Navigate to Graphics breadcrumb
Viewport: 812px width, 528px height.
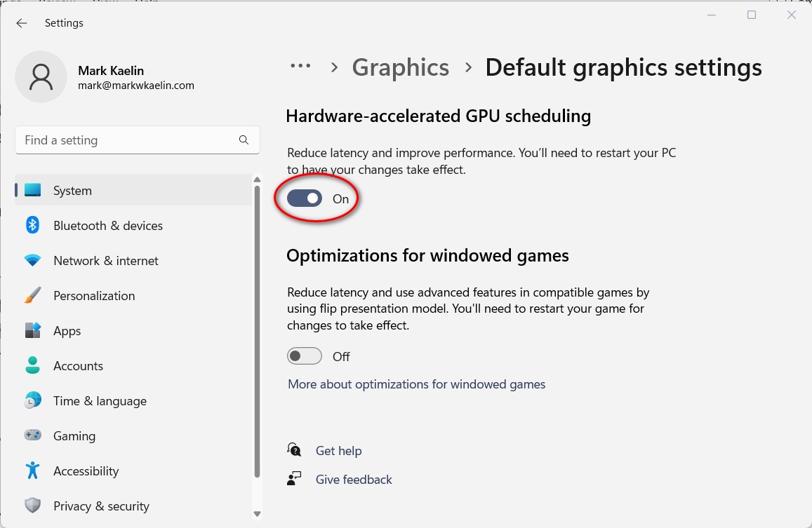click(401, 67)
